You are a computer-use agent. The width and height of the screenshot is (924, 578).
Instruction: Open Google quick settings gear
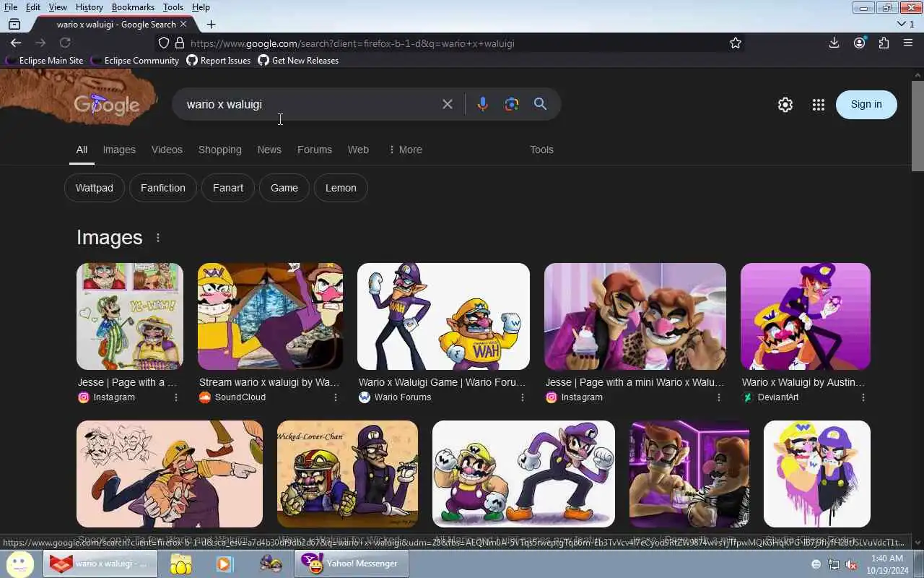(785, 105)
